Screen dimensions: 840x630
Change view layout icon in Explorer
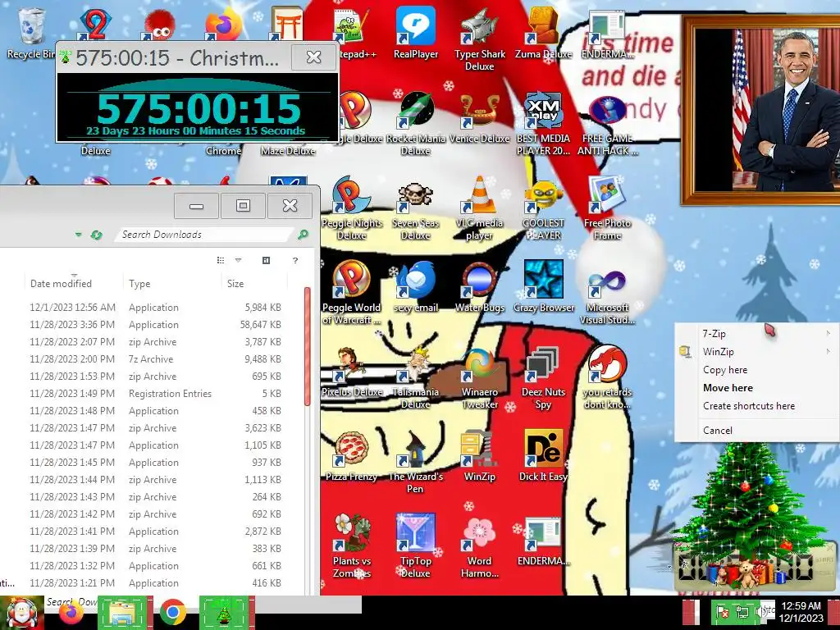(x=221, y=260)
